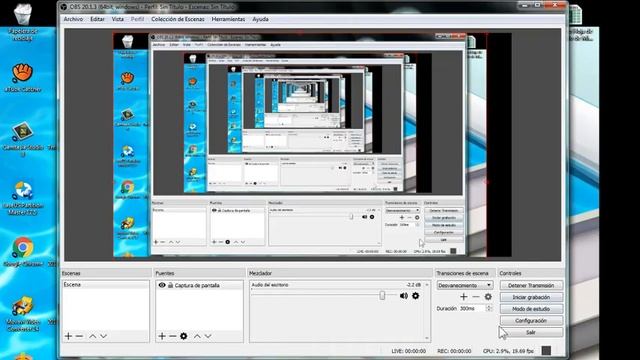This screenshot has height=360, width=640.
Task: Open the Archivo menu
Action: 73,19
